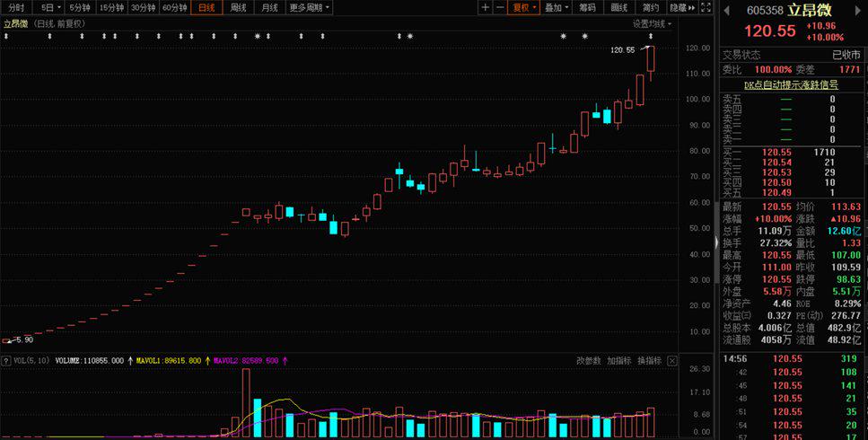This screenshot has height=440, width=868.
Task: Click the event marker above latest candle
Action: click(651, 37)
